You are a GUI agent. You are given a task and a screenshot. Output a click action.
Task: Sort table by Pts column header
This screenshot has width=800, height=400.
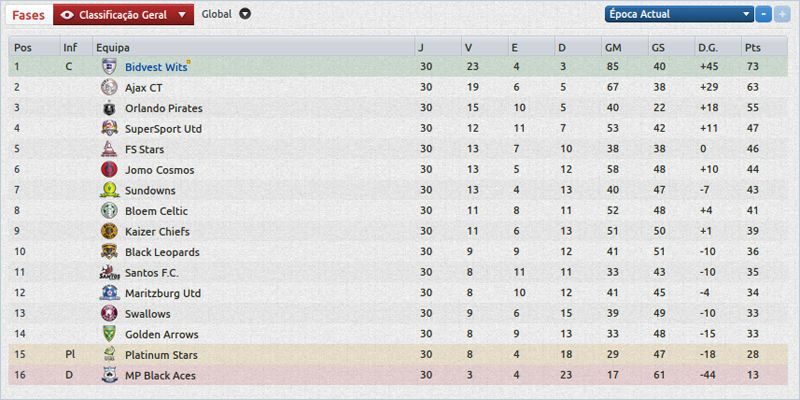point(753,47)
